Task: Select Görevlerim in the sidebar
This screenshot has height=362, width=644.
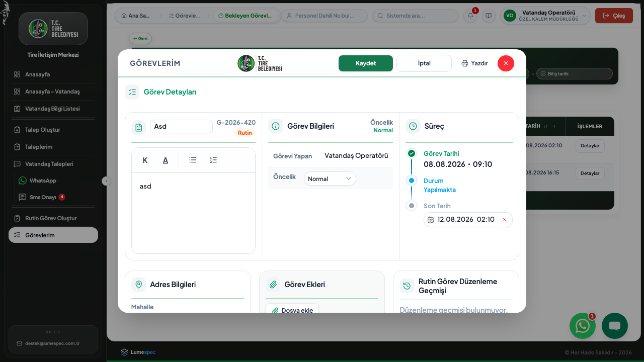Action: click(x=53, y=235)
